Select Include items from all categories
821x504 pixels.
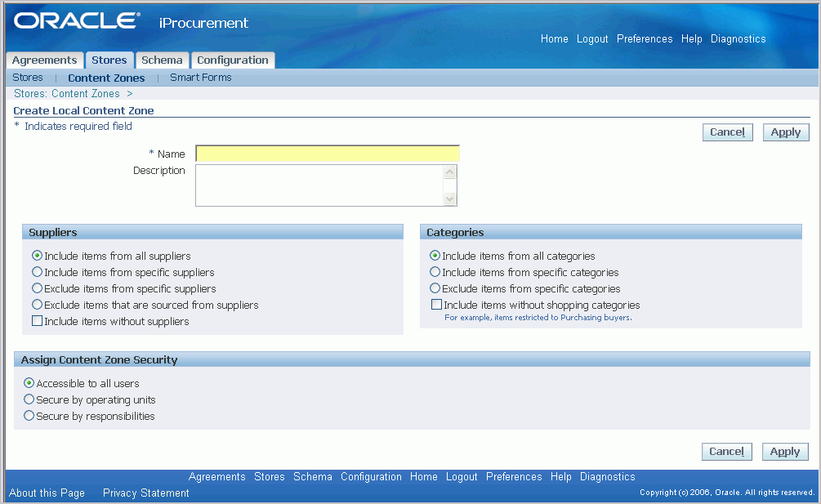[x=435, y=256]
